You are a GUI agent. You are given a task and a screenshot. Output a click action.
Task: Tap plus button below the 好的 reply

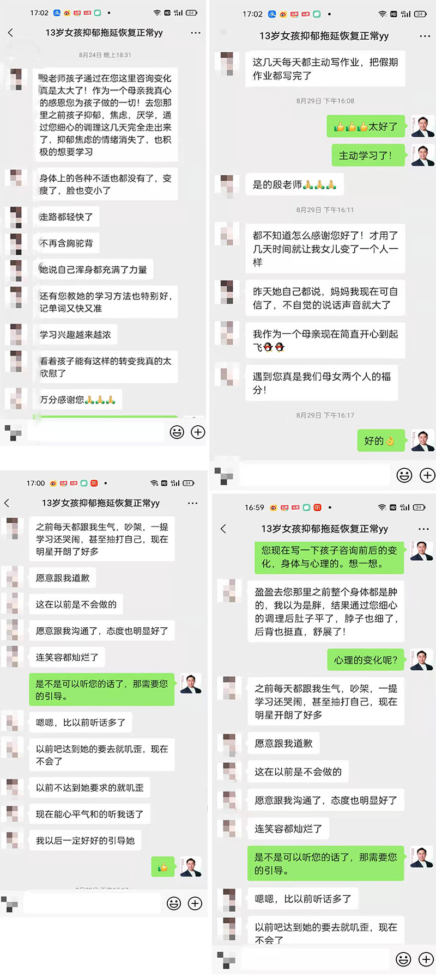coord(427,475)
